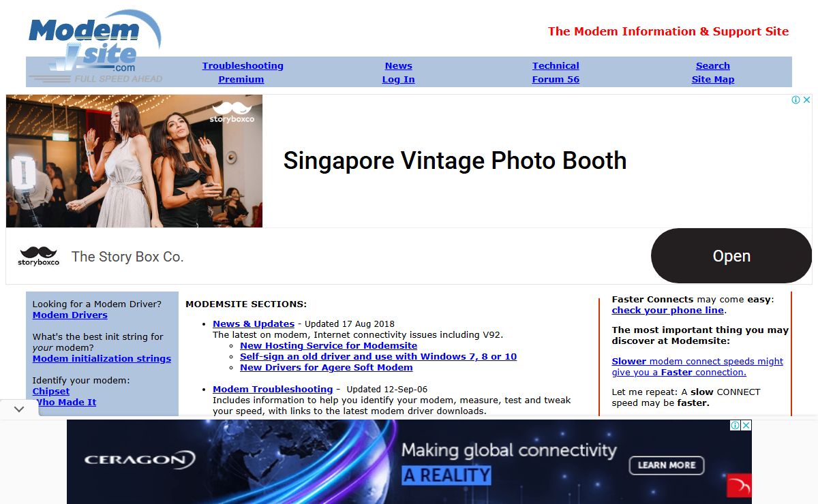Click the Log In link

pos(399,80)
